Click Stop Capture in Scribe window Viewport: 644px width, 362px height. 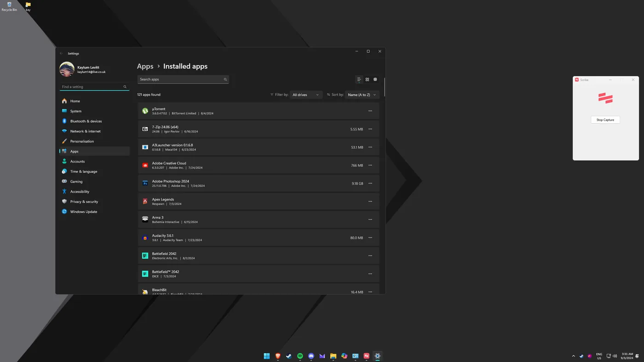pyautogui.click(x=605, y=120)
